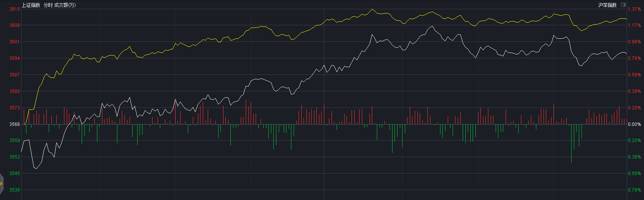The height and width of the screenshot is (200, 644).
Task: Click the 3587 price axis label
Action: [x=15, y=75]
